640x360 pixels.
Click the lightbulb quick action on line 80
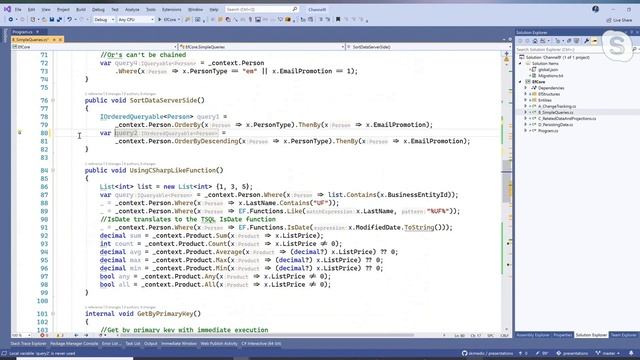click(x=20, y=133)
